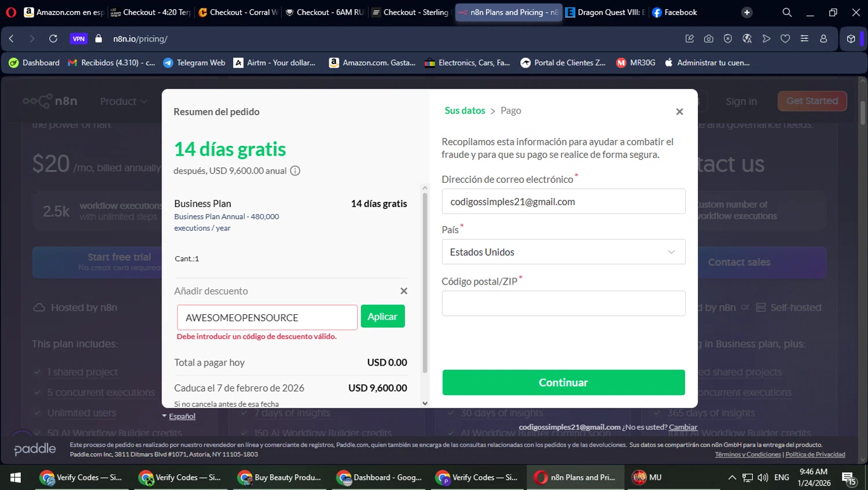Click the heart bookmark icon

(785, 39)
